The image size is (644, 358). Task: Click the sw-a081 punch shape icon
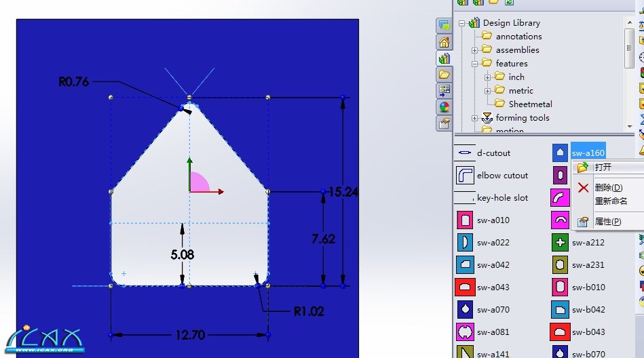click(465, 332)
